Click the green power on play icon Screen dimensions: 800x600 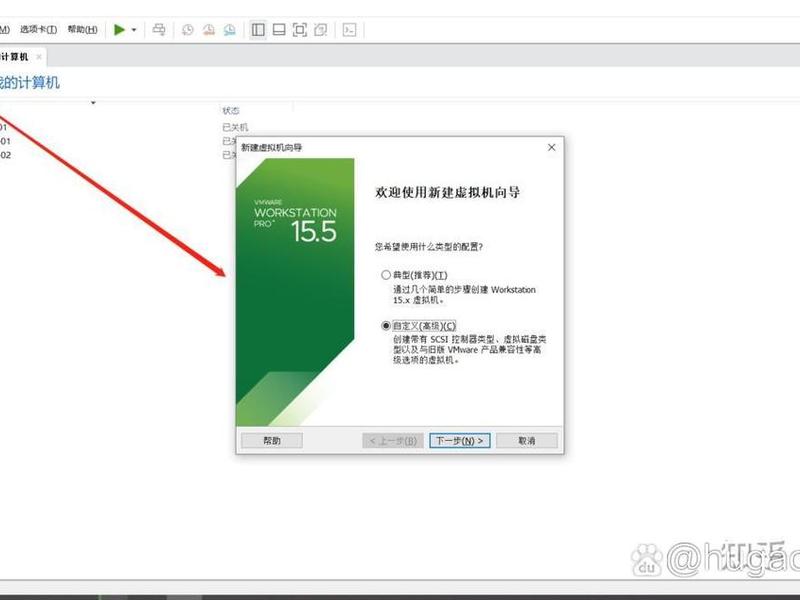[x=119, y=30]
